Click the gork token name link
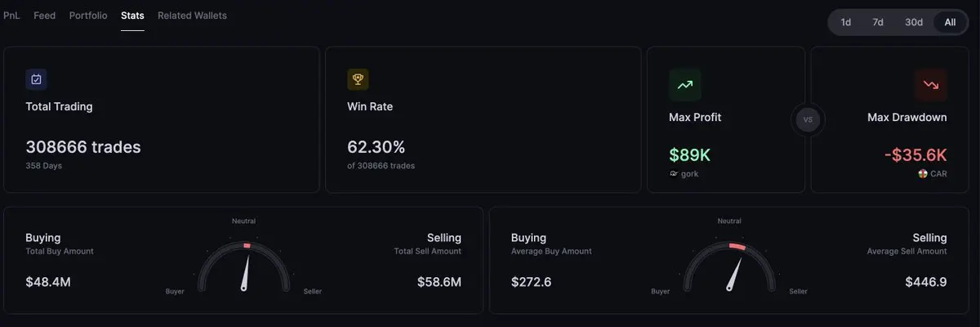The height and width of the screenshot is (327, 980). pyautogui.click(x=689, y=174)
